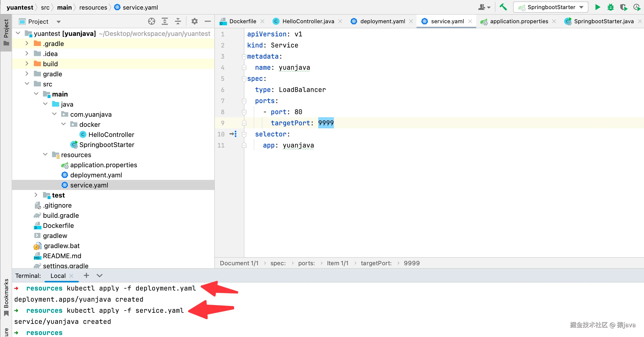Hide the Project tool window with minus icon
The height and width of the screenshot is (337, 644).
coord(208,21)
